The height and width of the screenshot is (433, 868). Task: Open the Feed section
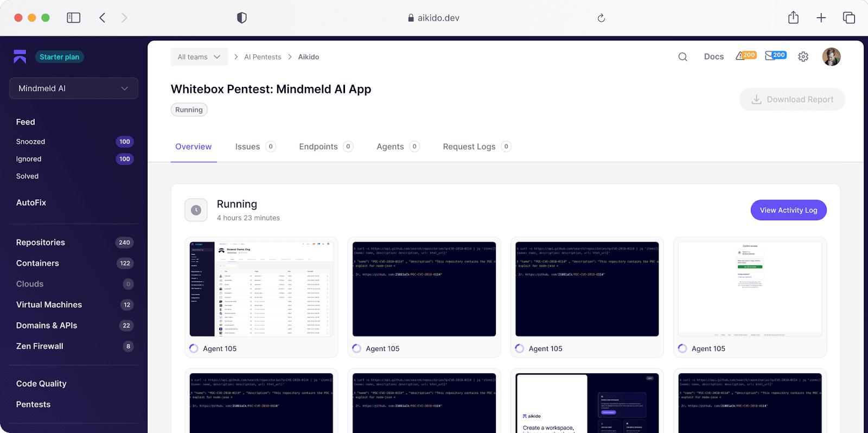25,122
